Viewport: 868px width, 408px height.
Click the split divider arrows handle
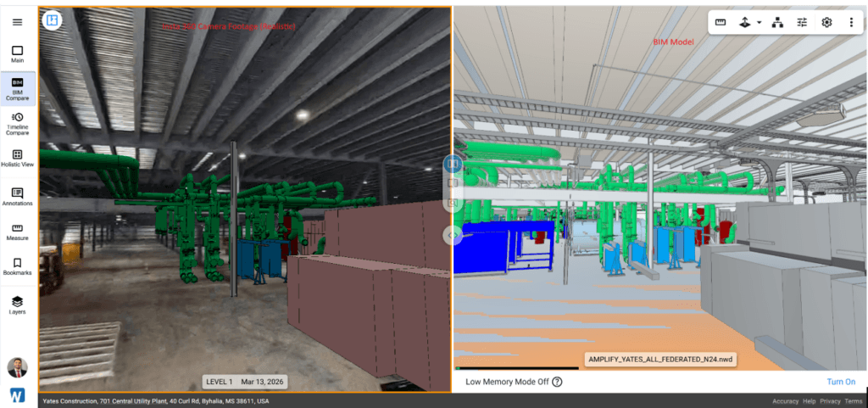point(453,235)
